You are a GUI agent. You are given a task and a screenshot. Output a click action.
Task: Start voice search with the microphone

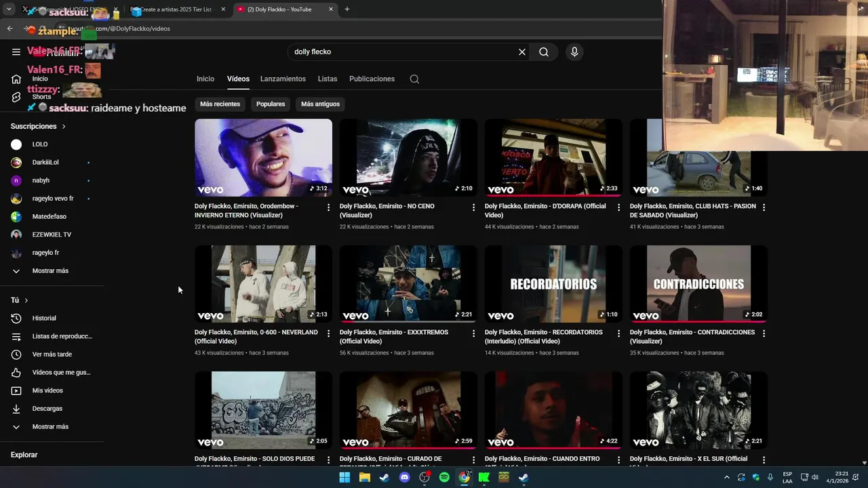click(574, 52)
